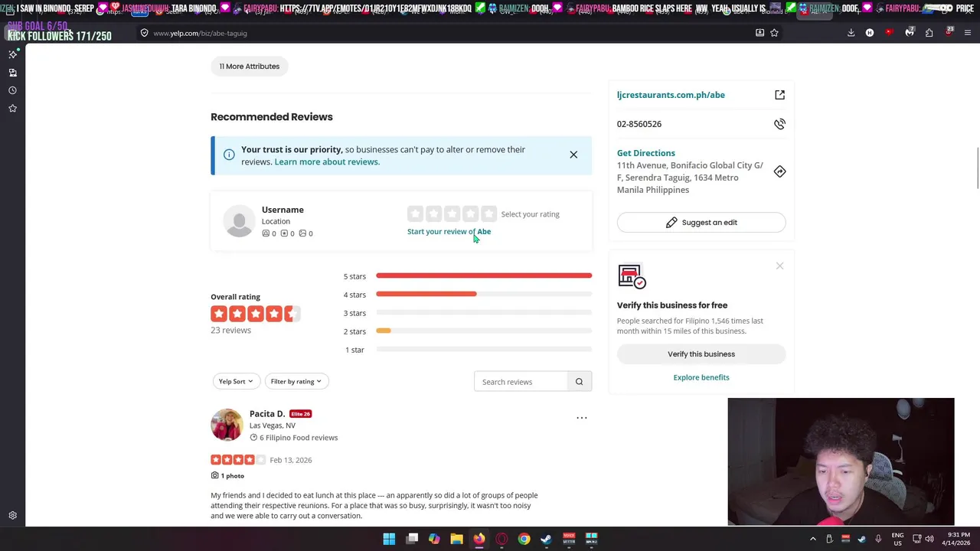Click the round H extension icon
The width and height of the screenshot is (980, 551).
[x=870, y=33]
